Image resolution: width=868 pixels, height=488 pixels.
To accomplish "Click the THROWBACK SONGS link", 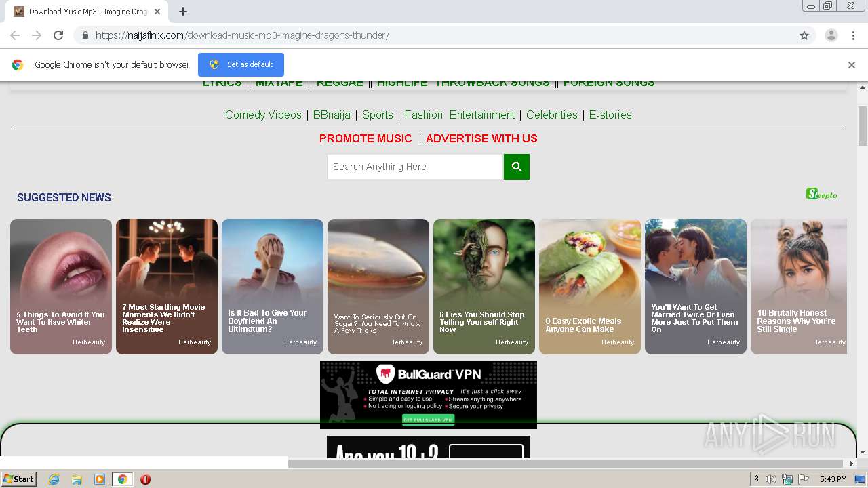I will point(492,83).
